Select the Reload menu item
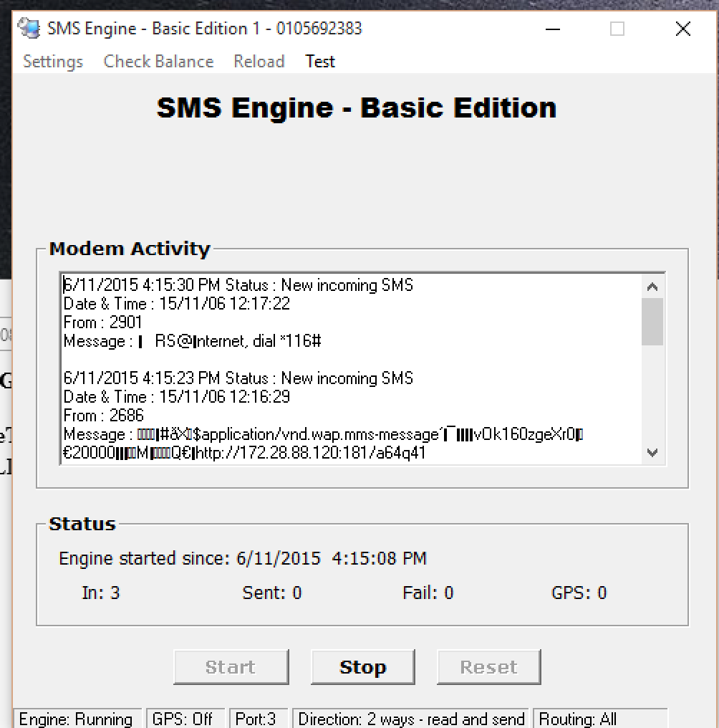 coord(259,62)
